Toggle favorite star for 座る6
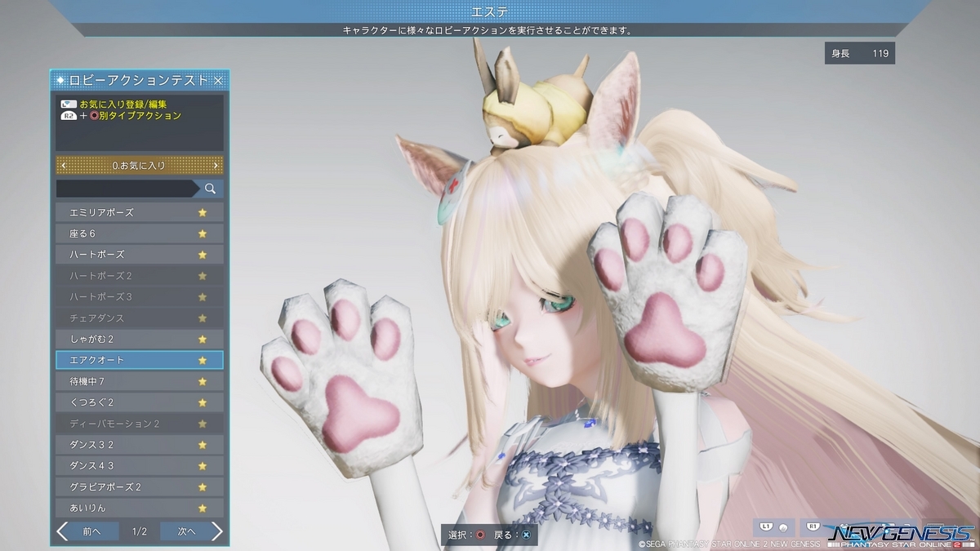 (203, 233)
